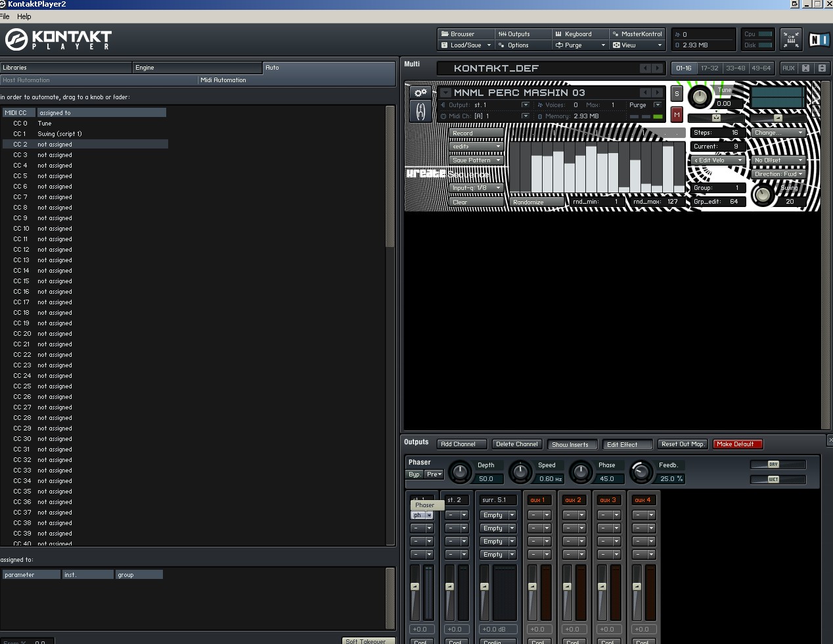Viewport: 833px width, 644px height.
Task: Click the red Make Default button
Action: [x=738, y=444]
